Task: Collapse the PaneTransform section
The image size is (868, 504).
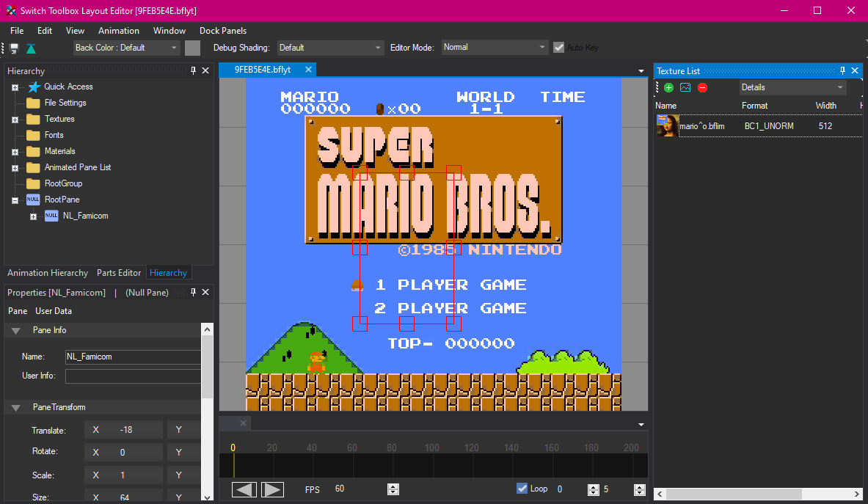Action: [15, 408]
